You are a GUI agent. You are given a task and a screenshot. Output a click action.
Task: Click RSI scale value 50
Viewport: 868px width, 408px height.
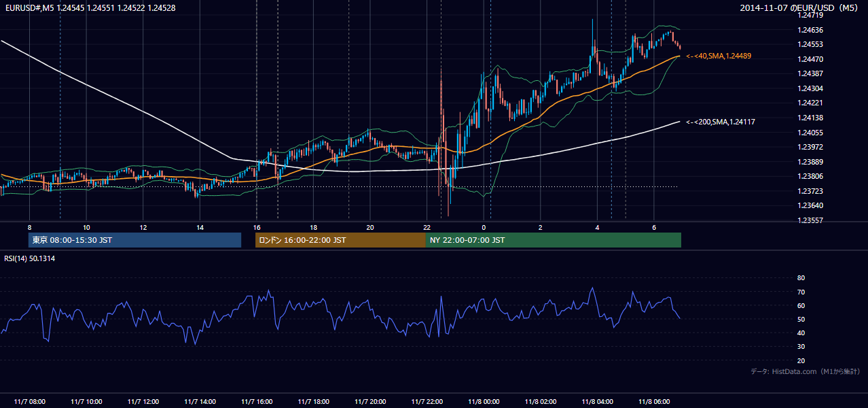tap(801, 319)
